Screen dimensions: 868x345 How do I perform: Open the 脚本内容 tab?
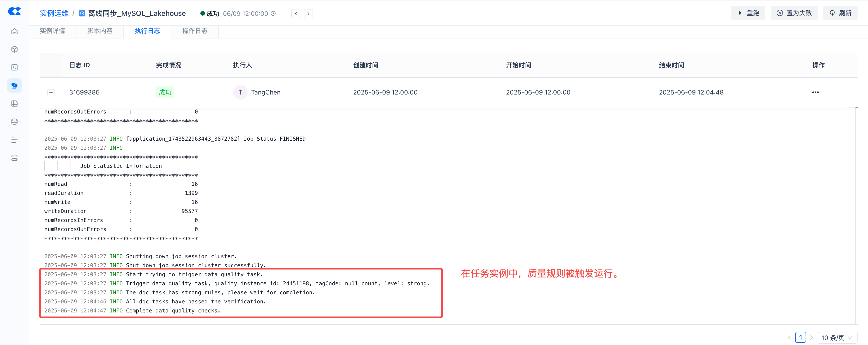coord(100,31)
